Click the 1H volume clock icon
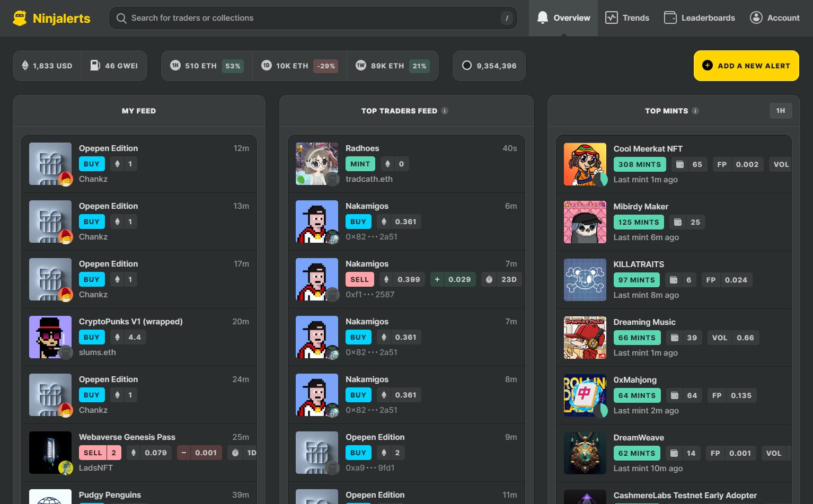 click(175, 65)
